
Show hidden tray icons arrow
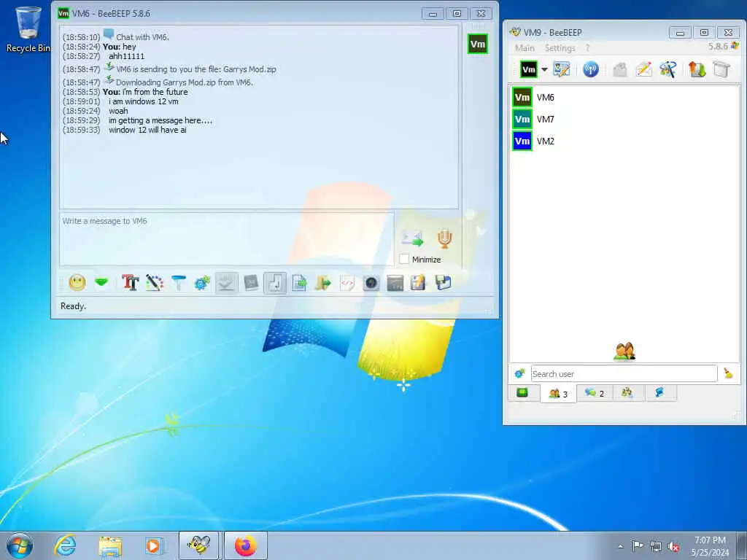[620, 546]
